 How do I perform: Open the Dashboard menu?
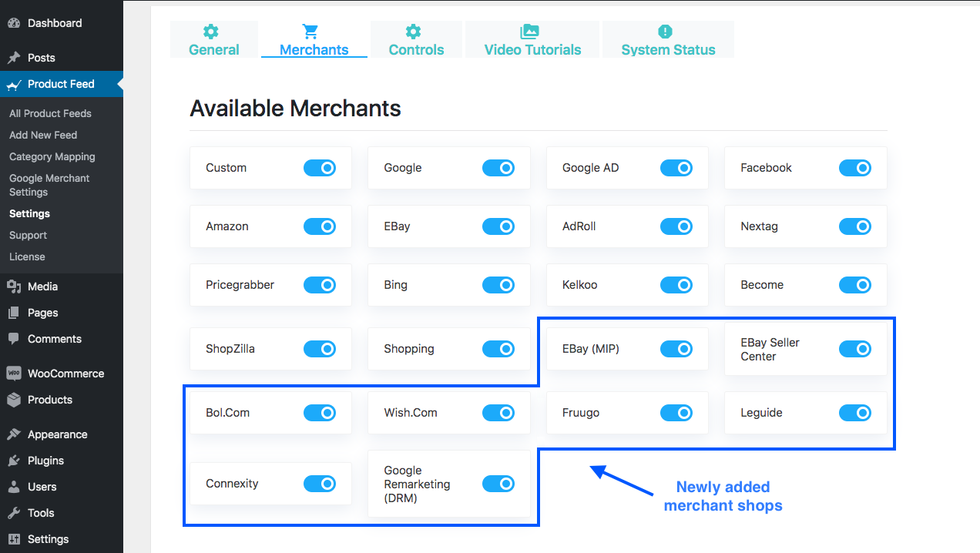(62, 23)
